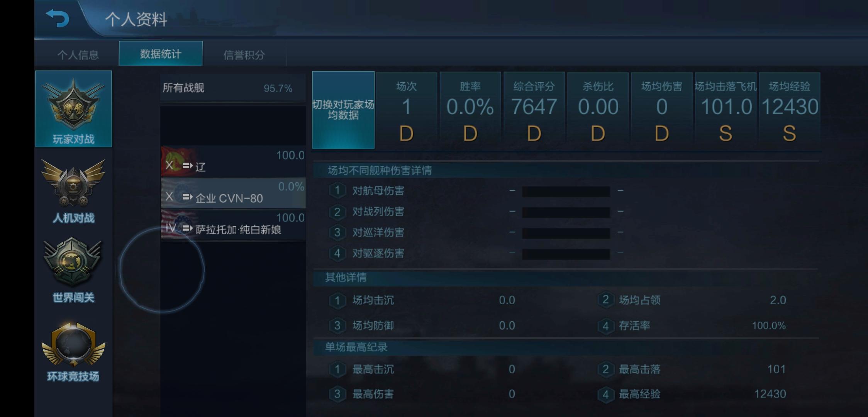Click the 胜率 0.0% stat card
Screen dimensions: 868x417
pyautogui.click(x=470, y=111)
